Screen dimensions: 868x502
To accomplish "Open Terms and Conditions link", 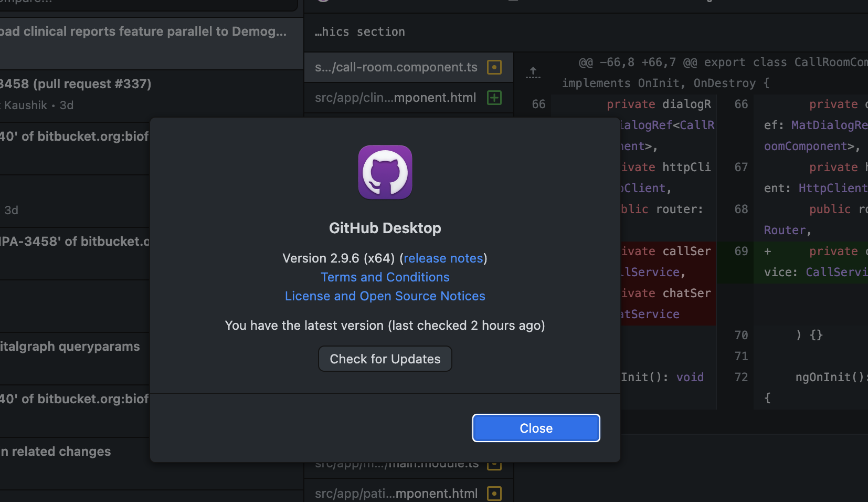I will coord(385,277).
